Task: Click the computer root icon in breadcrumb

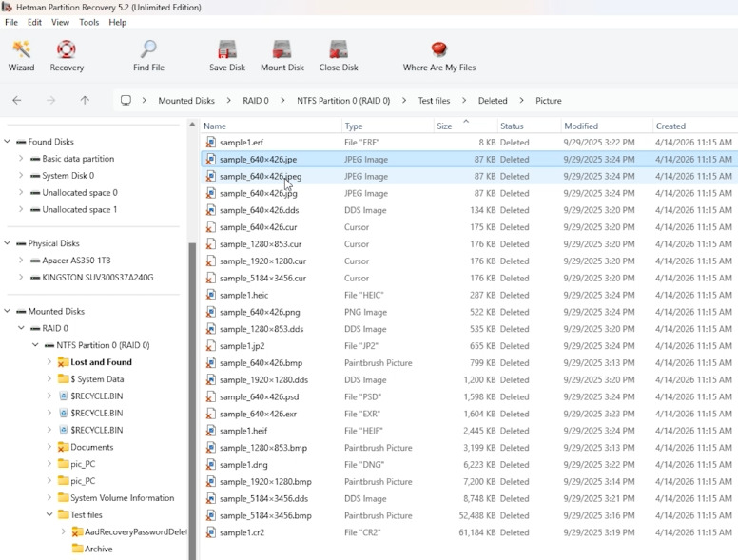Action: pos(126,100)
